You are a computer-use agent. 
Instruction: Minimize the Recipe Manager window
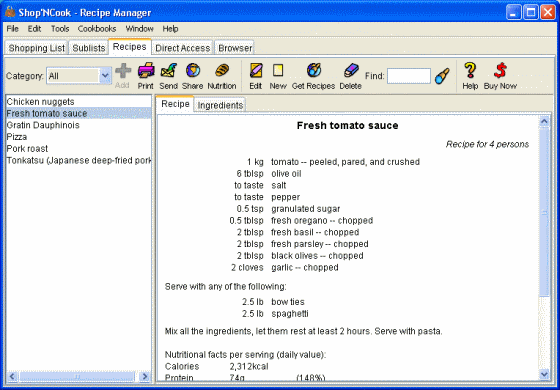pos(514,12)
